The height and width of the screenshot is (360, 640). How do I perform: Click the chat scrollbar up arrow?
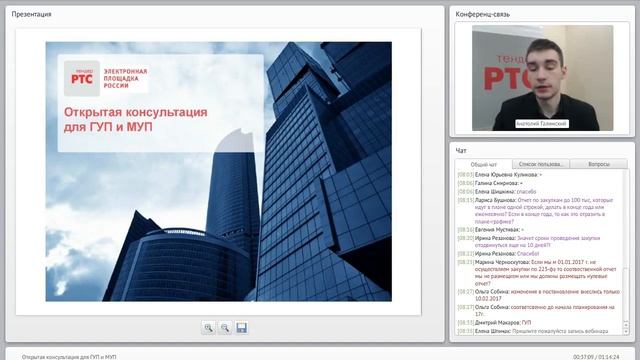(x=626, y=325)
